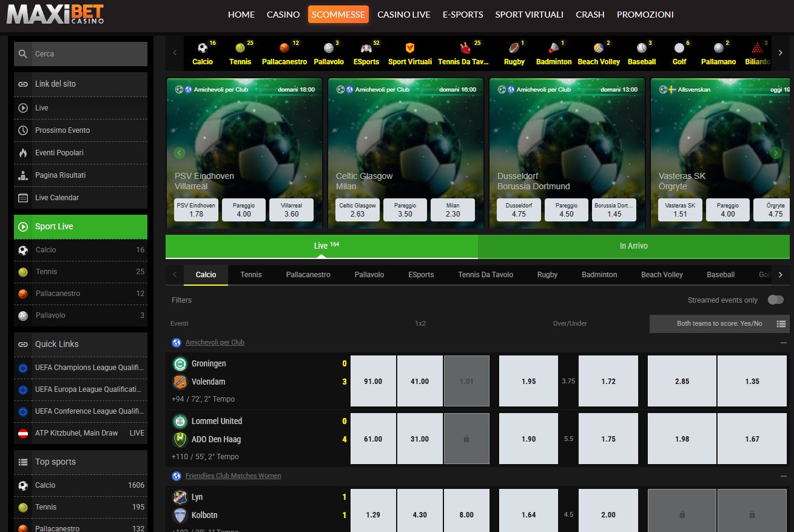Open SPORT VIRTUALI in top navigation
Screen dimensions: 794x532
(529, 15)
